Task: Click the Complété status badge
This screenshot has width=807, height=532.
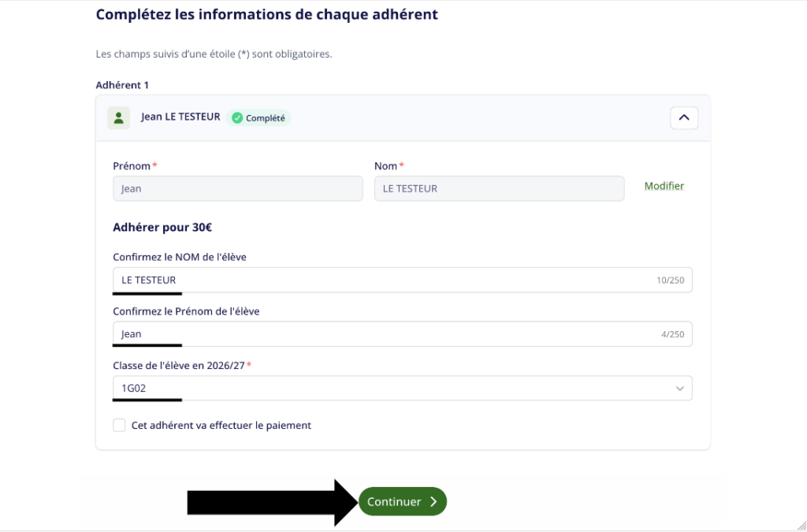Action: pos(258,117)
